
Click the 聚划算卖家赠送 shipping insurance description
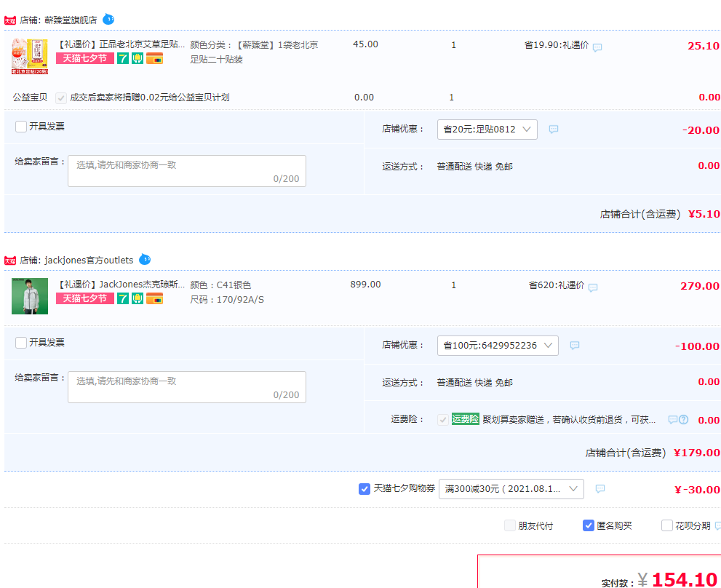[569, 420]
